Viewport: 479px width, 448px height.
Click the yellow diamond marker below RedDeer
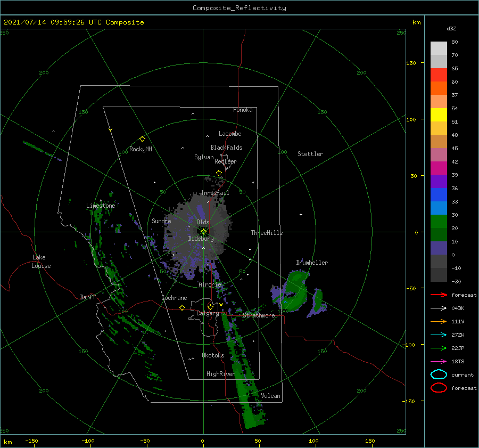[219, 173]
